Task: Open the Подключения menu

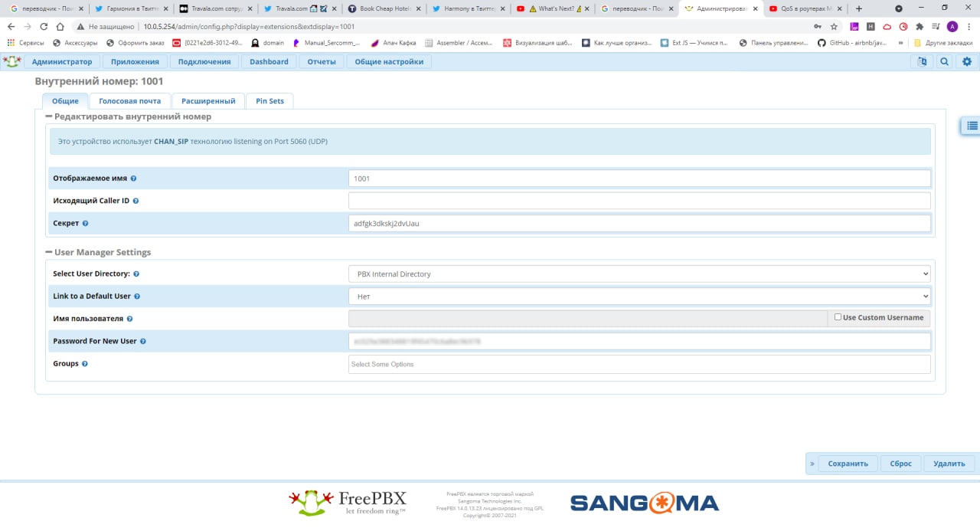Action: [x=204, y=62]
